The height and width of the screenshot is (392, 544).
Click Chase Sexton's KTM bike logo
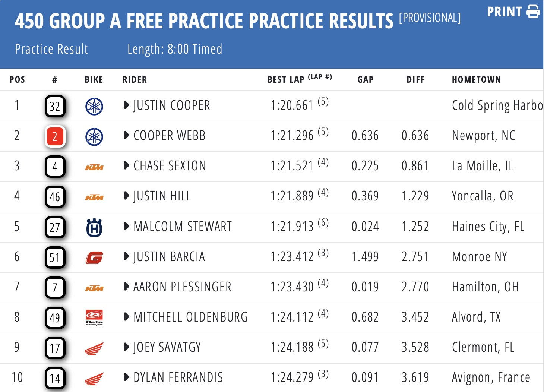[x=94, y=167]
